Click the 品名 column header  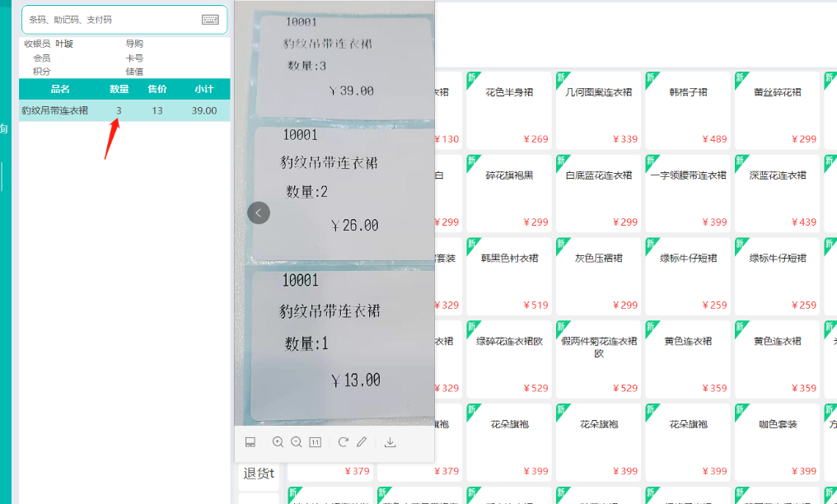(60, 89)
